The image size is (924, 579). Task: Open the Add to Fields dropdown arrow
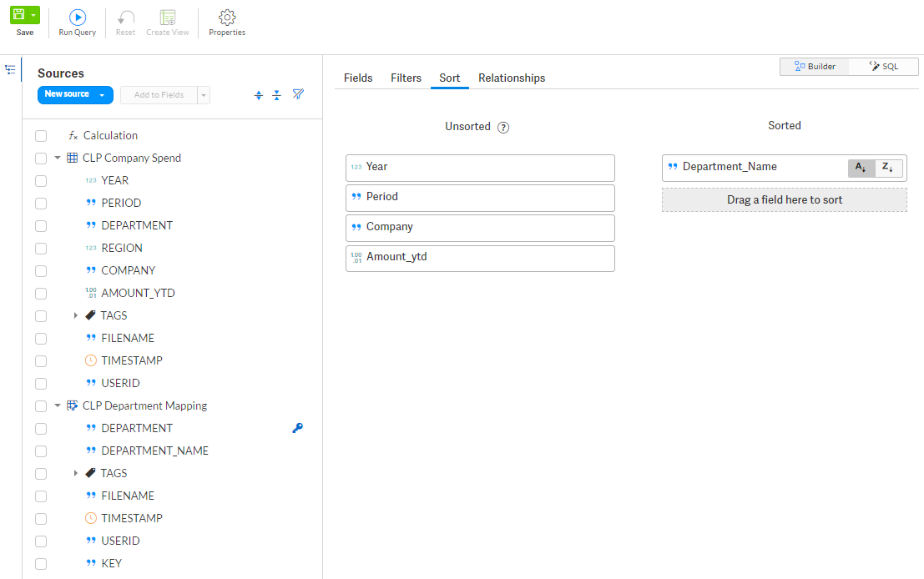click(204, 95)
